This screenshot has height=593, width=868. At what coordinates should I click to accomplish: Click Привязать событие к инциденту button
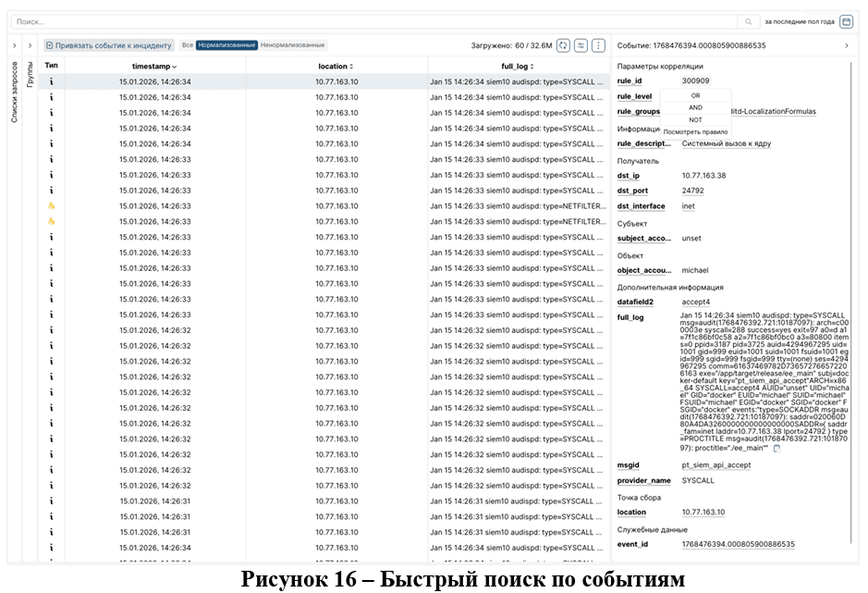[108, 45]
